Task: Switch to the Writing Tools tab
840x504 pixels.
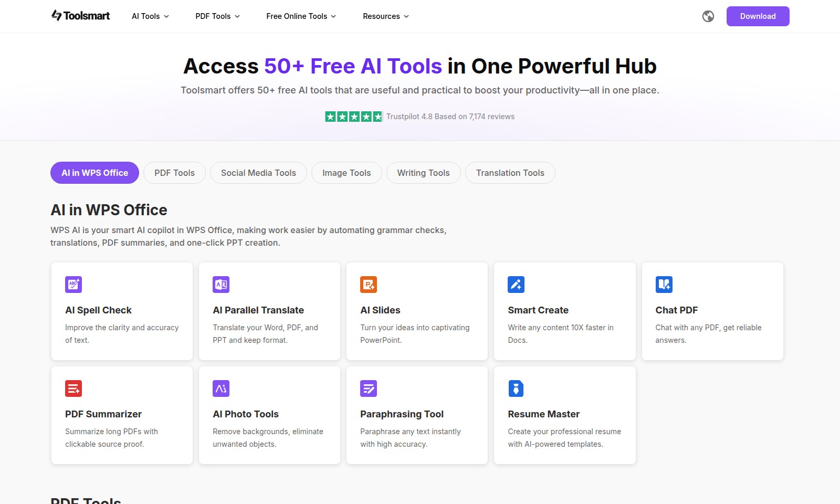Action: coord(423,173)
